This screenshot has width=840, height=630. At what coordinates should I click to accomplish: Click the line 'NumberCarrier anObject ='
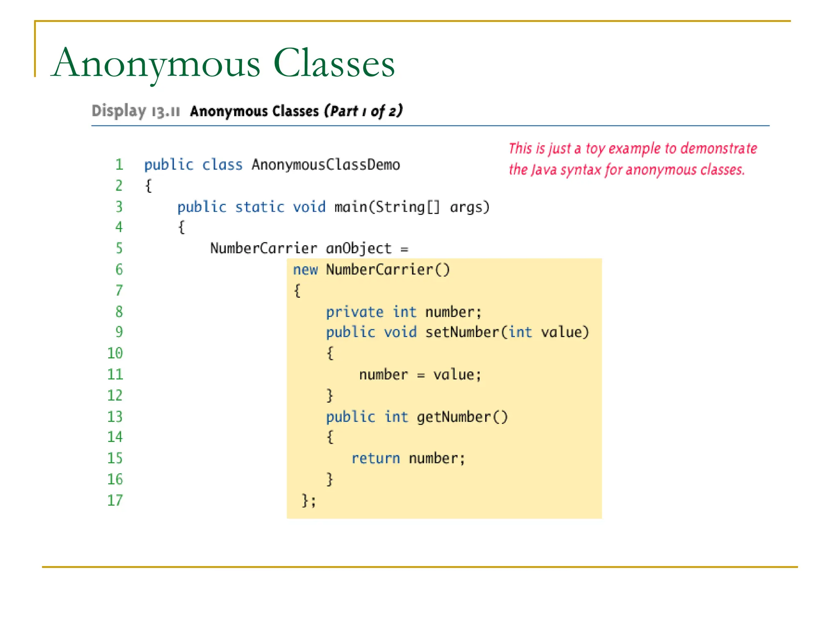[x=309, y=249]
